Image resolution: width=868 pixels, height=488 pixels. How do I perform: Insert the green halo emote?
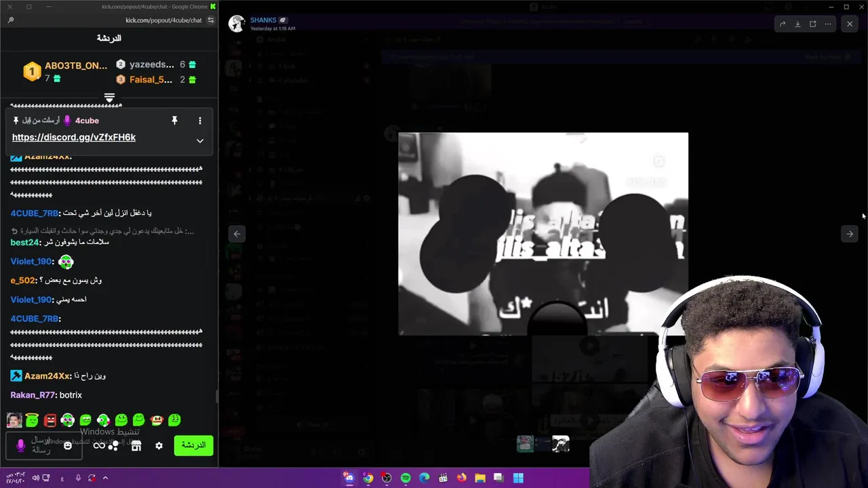coord(32,420)
